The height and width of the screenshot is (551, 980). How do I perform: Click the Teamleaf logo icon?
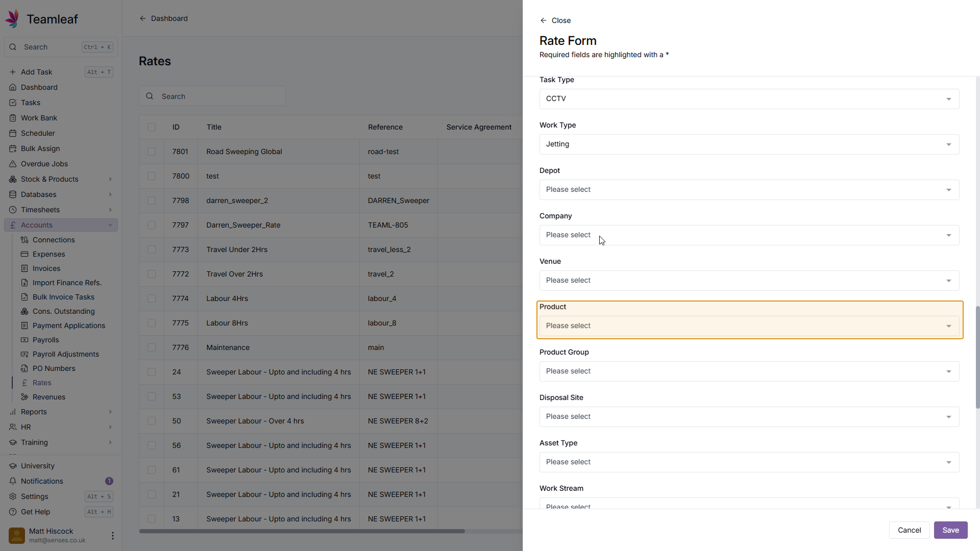pyautogui.click(x=13, y=19)
